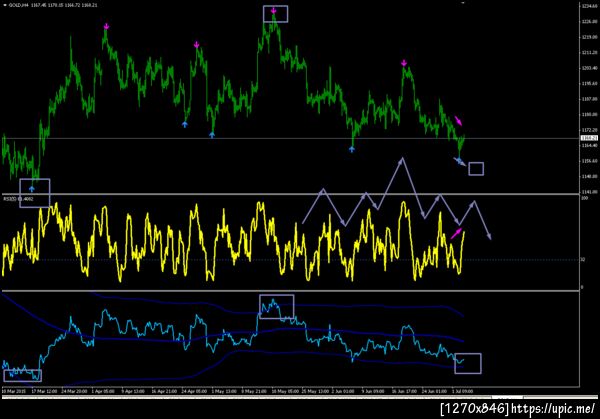Click the RSI indicator label text
600x419 pixels.
[x=18, y=199]
